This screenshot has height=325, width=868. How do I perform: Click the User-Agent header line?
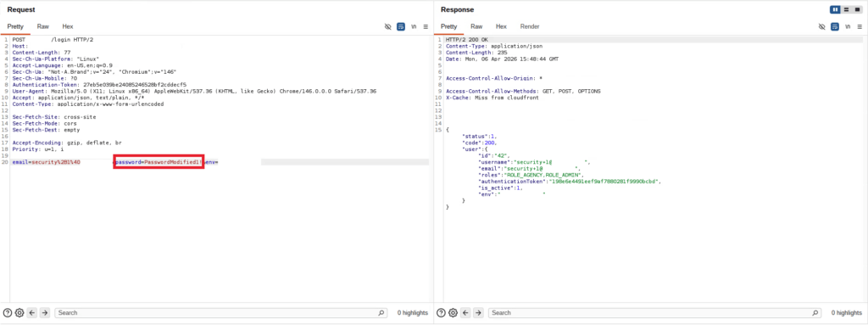(x=194, y=91)
